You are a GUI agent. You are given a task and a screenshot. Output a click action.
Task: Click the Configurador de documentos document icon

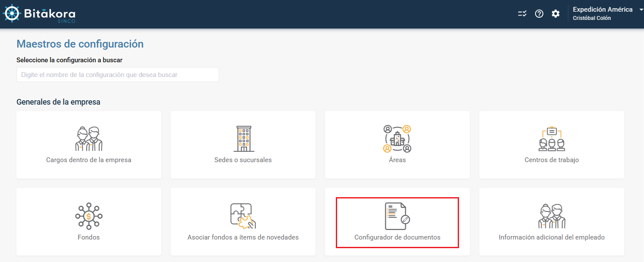pyautogui.click(x=397, y=216)
